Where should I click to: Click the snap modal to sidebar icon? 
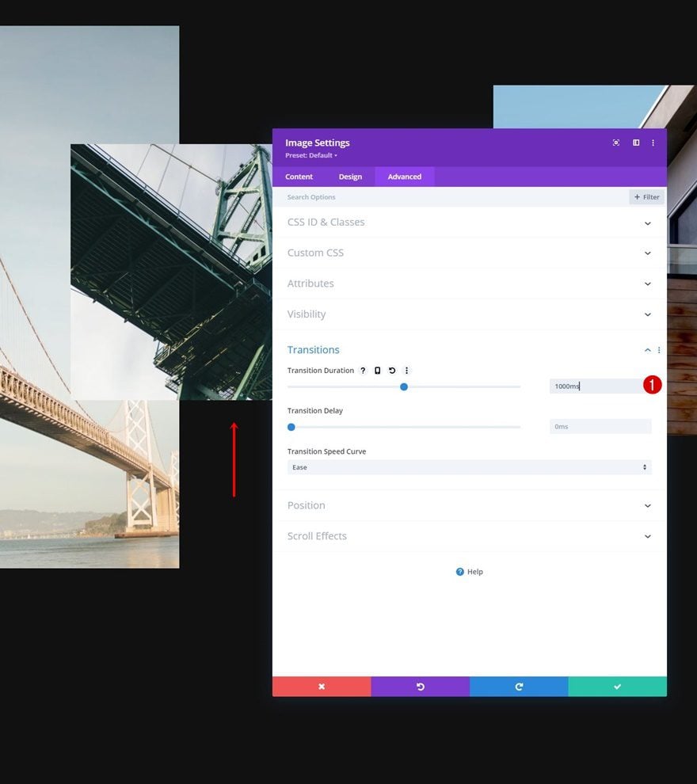pos(636,143)
